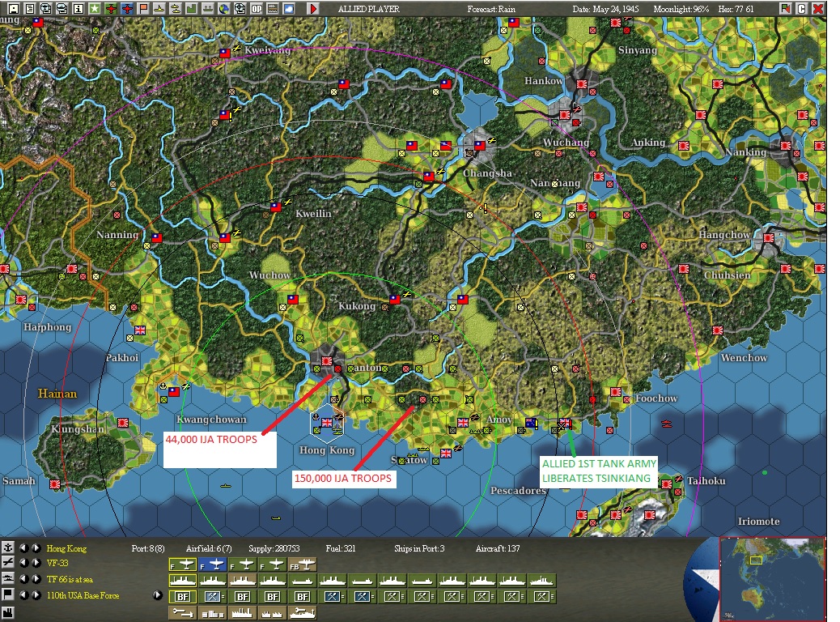
Task: Click the red plane on green background icon
Action: coord(111,9)
